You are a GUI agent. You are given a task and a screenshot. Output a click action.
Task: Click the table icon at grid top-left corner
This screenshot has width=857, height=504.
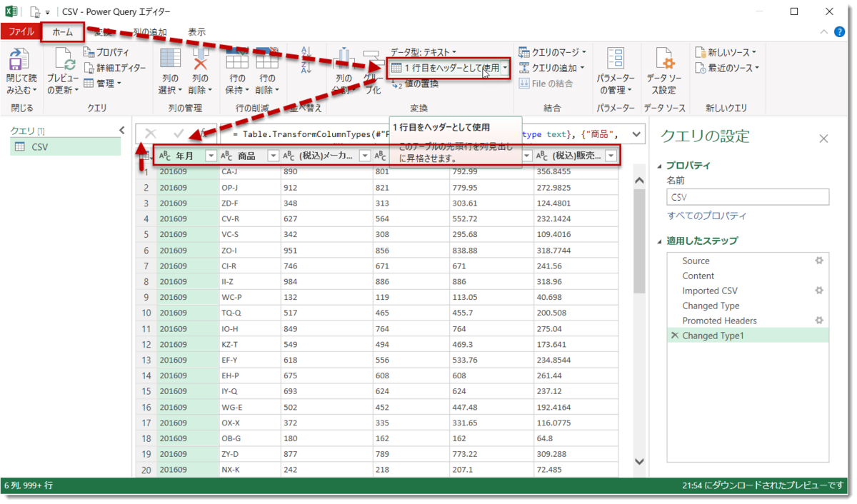coord(146,156)
